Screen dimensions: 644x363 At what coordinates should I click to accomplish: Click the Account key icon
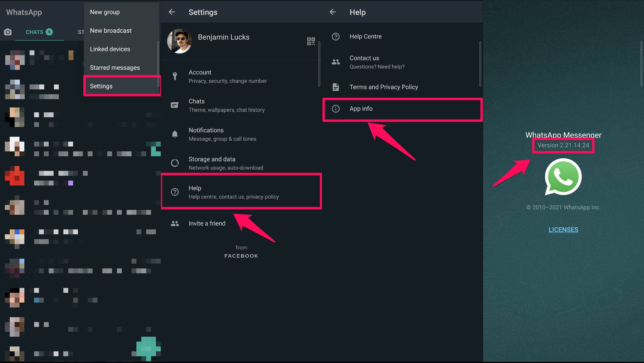click(x=175, y=76)
